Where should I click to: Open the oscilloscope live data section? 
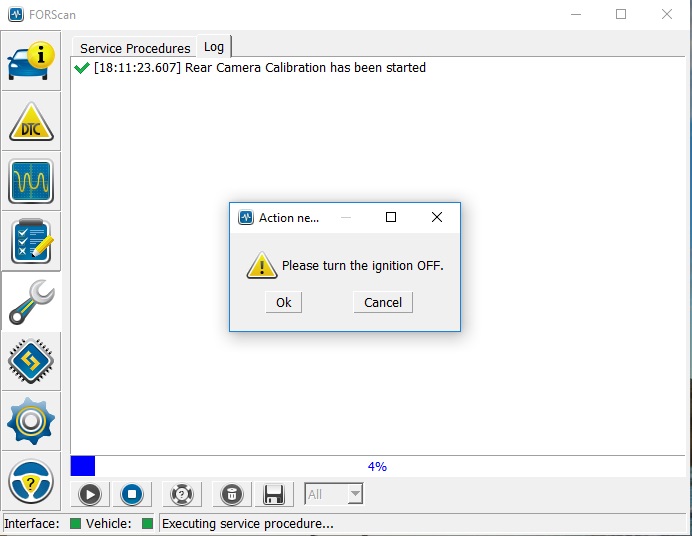[31, 181]
